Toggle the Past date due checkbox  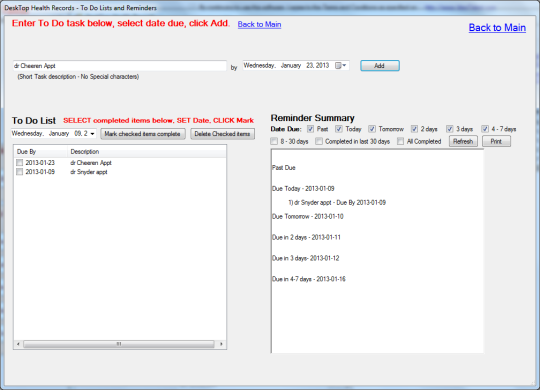tap(310, 129)
